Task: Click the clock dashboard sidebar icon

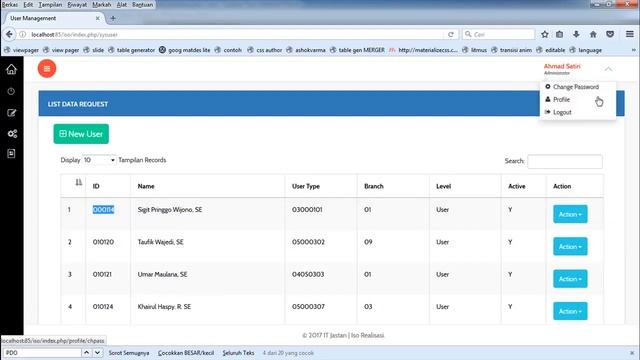Action: [x=11, y=91]
